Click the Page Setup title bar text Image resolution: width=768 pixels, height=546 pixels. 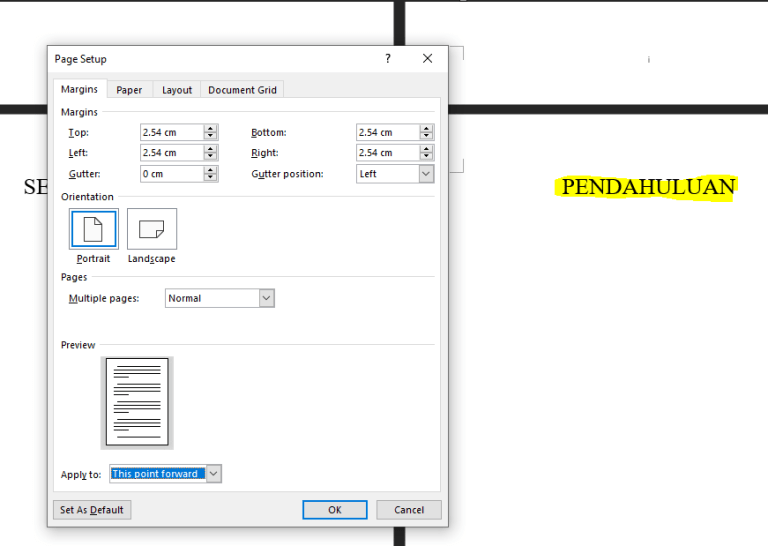(80, 59)
